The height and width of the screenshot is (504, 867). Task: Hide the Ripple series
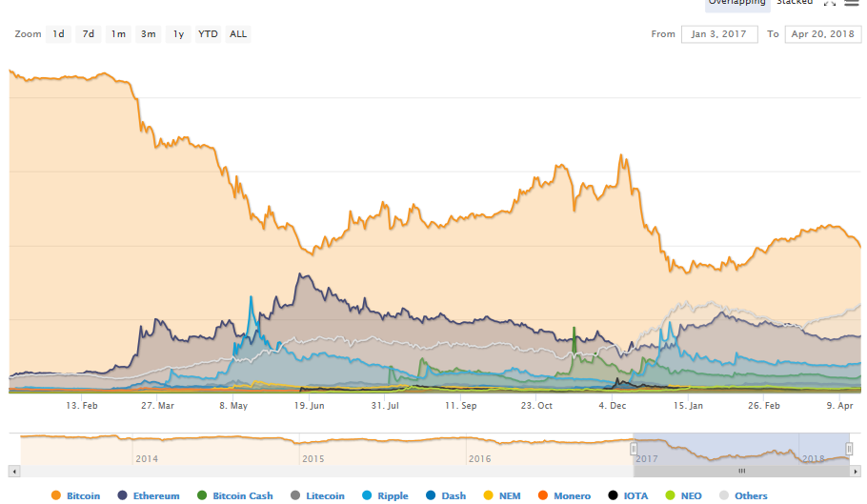pos(385,495)
